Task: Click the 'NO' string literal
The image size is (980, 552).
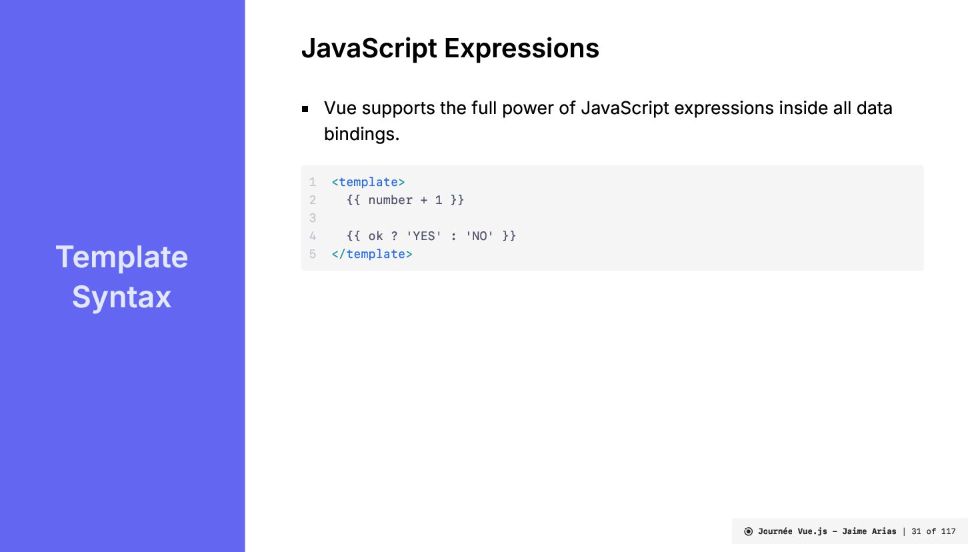Action: (479, 236)
